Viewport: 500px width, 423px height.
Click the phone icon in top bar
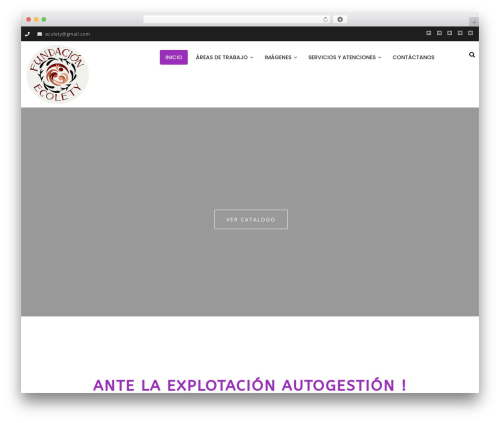(x=27, y=34)
